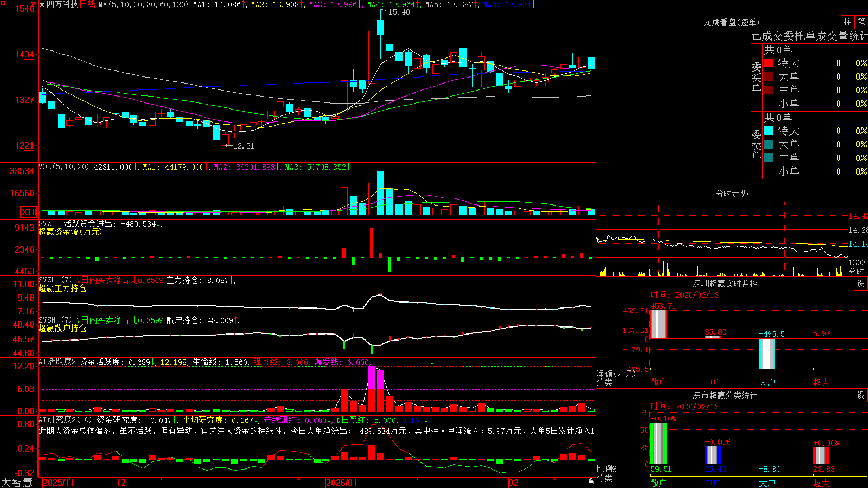Click the red question mark help icon
Screen dimensions: 868x488
click(x=33, y=4)
